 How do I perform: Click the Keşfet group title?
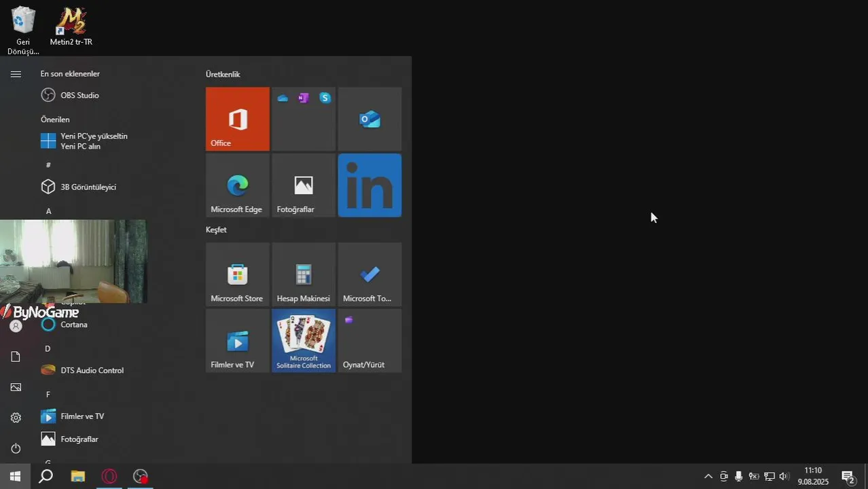pyautogui.click(x=216, y=230)
